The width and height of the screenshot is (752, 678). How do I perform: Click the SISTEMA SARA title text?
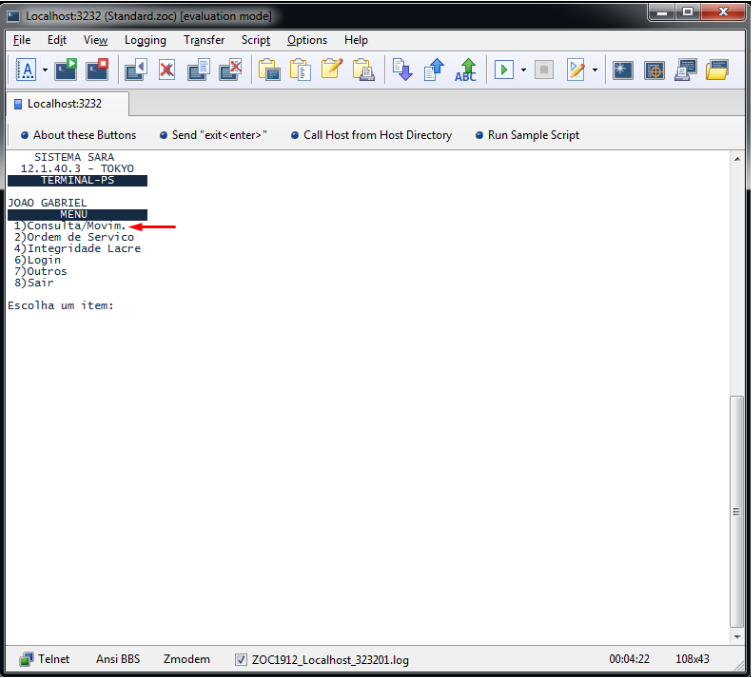[74, 157]
